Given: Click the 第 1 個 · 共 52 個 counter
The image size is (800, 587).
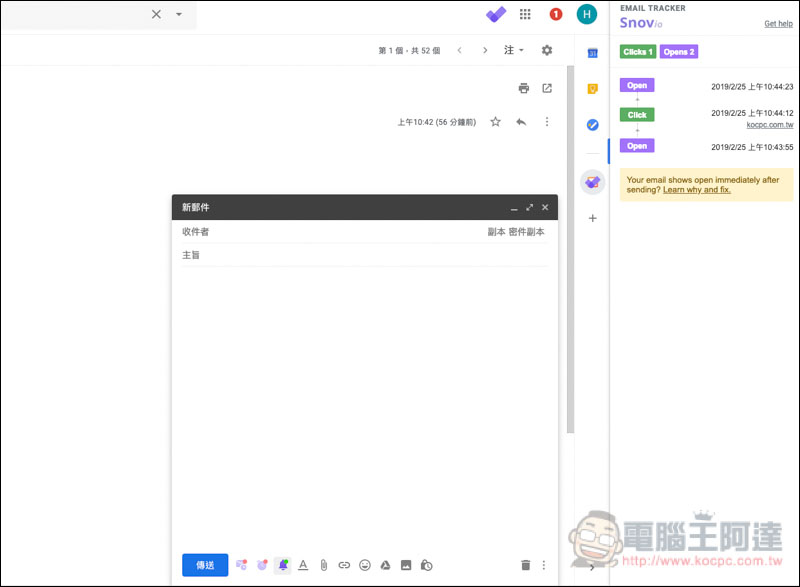Looking at the screenshot, I should pos(409,50).
